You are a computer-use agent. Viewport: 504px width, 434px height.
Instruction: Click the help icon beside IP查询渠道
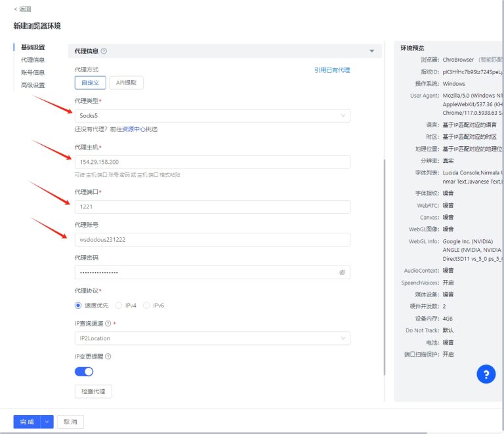(108, 323)
